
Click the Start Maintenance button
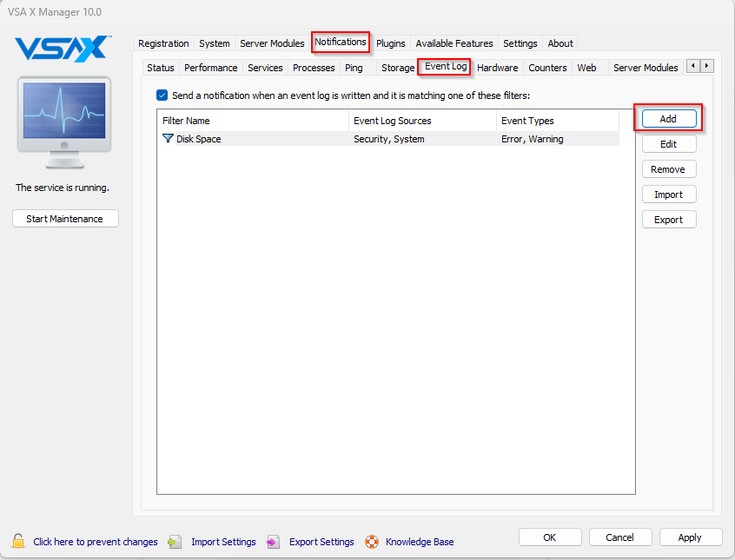(x=65, y=219)
